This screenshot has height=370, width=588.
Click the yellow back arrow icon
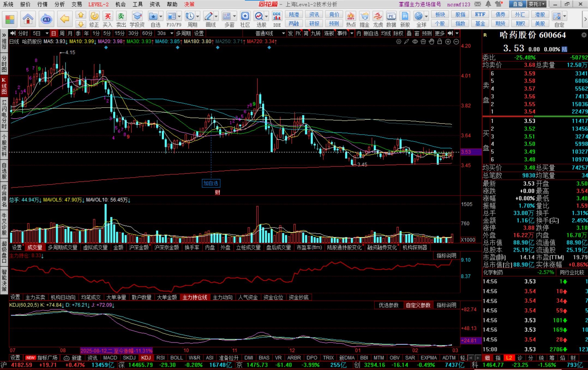click(65, 19)
